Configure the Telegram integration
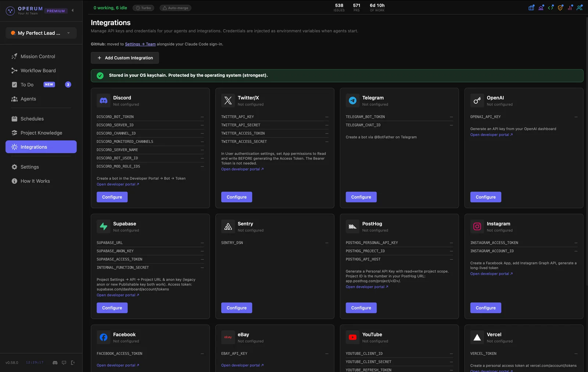The height and width of the screenshot is (372, 588). tap(361, 197)
